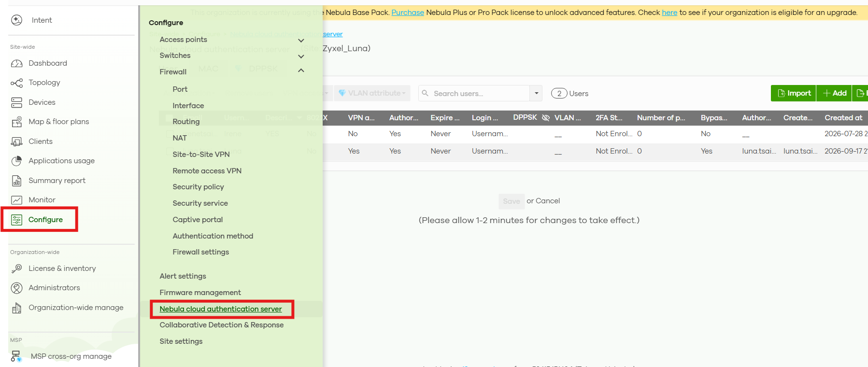Click the green Import button
The width and height of the screenshot is (868, 367).
794,93
